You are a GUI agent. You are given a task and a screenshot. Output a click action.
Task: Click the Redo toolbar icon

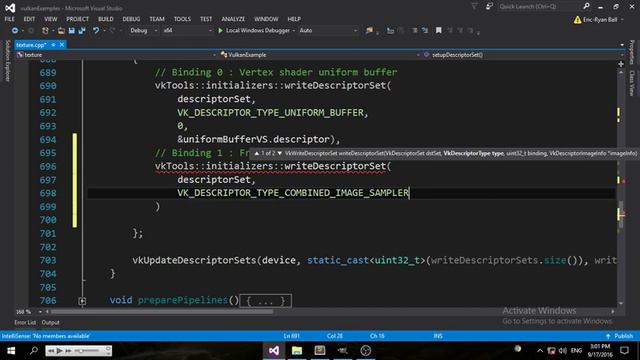[112, 31]
